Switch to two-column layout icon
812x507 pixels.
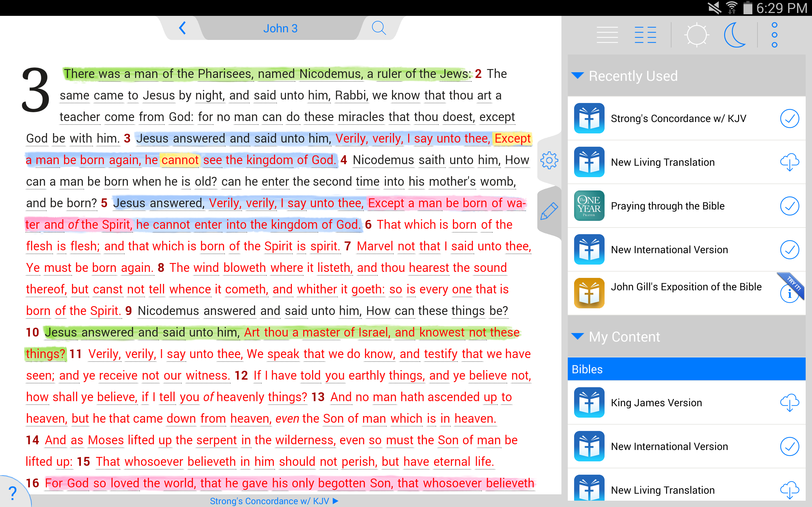click(x=645, y=35)
